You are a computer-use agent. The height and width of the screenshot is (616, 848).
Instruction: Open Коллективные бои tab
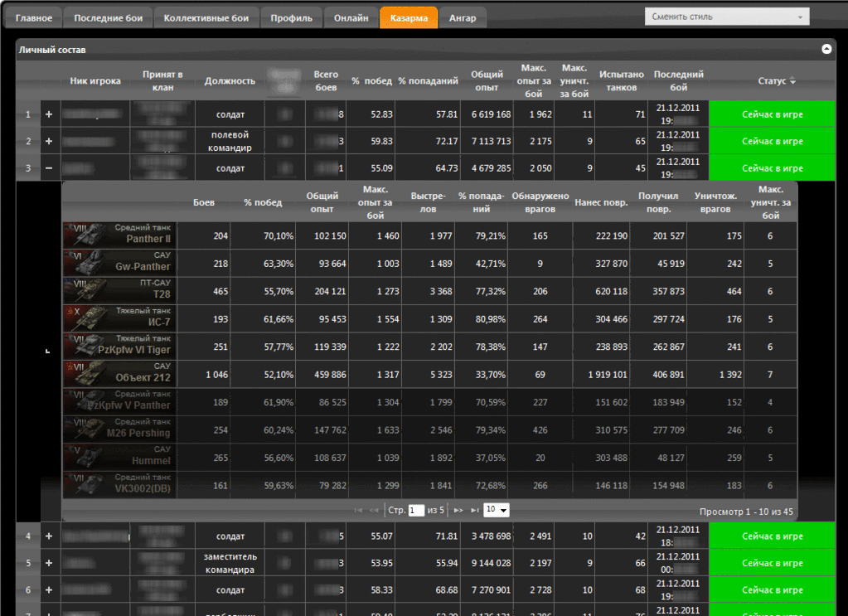coord(206,18)
